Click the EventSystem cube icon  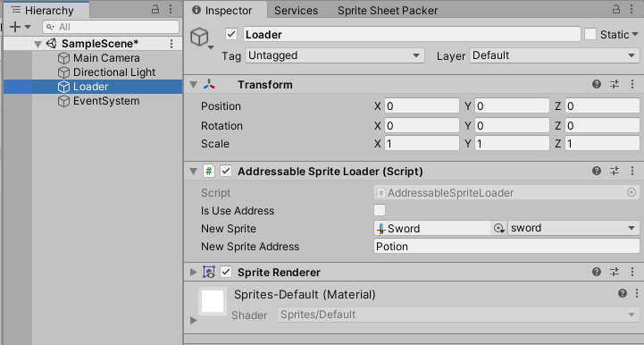(63, 102)
